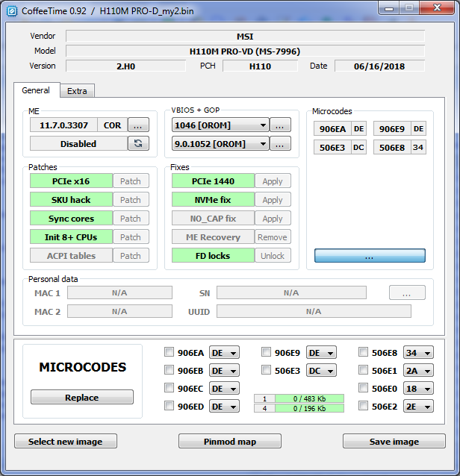460x476 pixels.
Task: Click the 0 / 483 Kb usage bar
Action: coord(310,398)
